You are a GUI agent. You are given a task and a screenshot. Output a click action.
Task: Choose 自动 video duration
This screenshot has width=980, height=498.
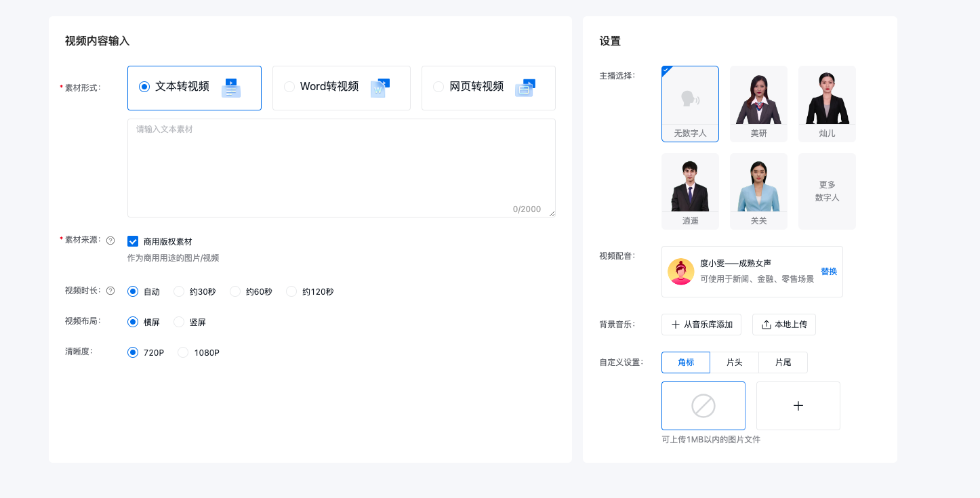(x=133, y=291)
